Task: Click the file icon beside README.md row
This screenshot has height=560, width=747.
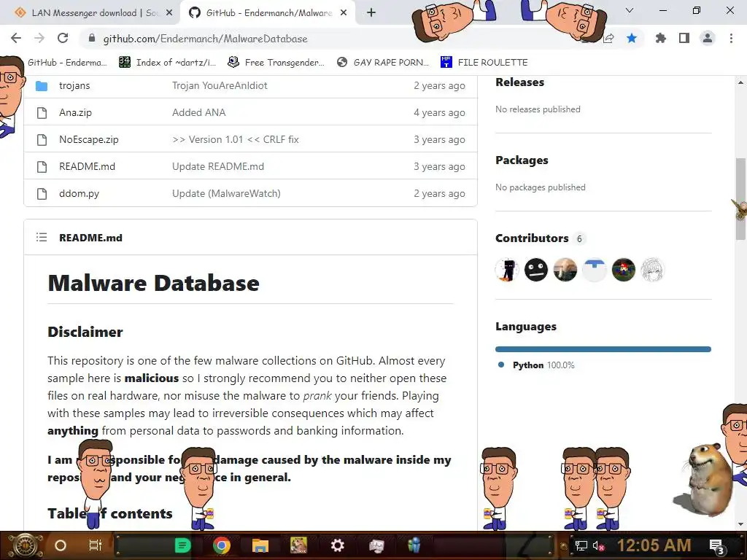Action: point(42,167)
